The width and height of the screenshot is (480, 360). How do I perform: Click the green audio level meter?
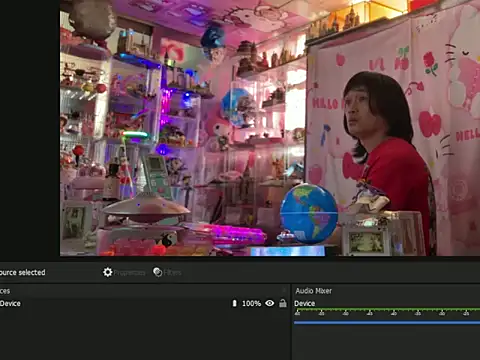tap(387, 310)
